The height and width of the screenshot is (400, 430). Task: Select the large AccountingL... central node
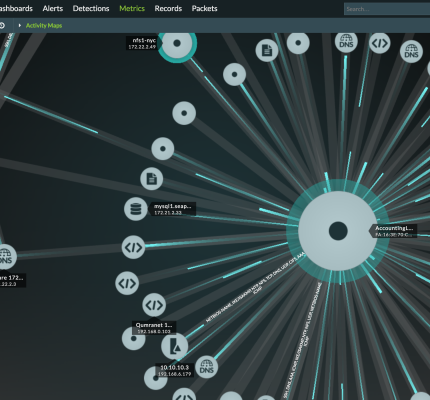338,231
